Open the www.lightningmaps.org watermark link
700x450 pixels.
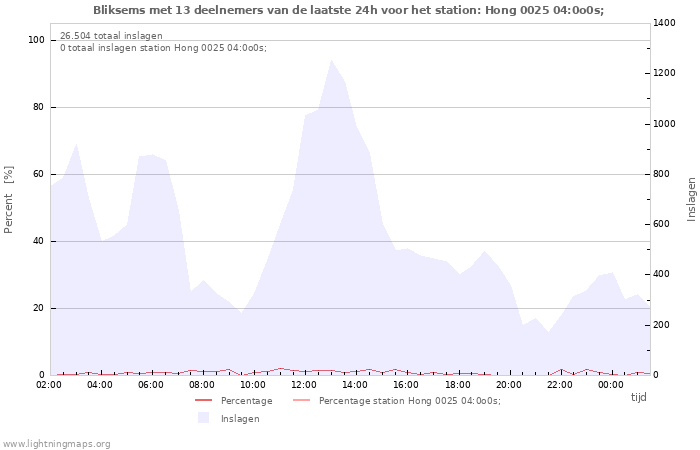(57, 444)
